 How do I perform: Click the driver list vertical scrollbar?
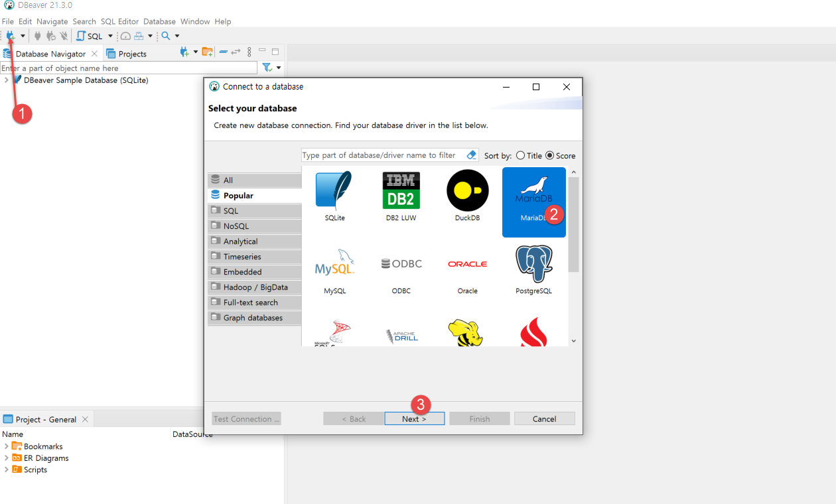[574, 224]
